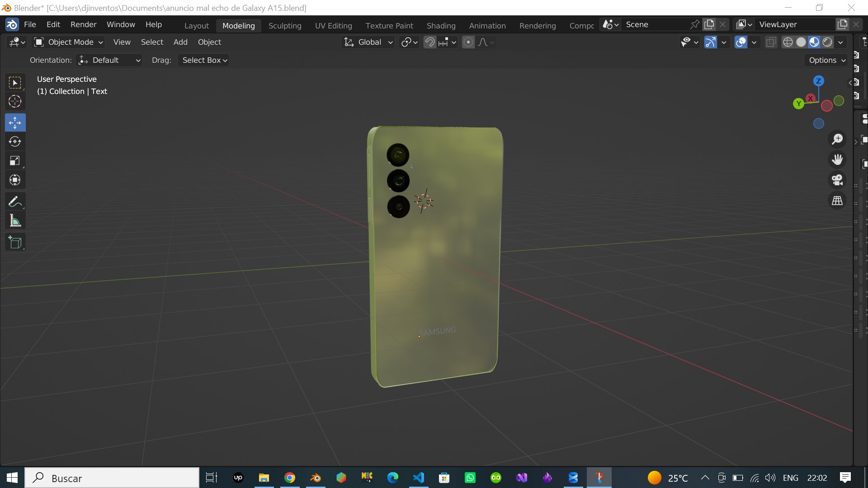Switch to the Sculpting workspace tab
The image size is (868, 488).
(x=285, y=26)
